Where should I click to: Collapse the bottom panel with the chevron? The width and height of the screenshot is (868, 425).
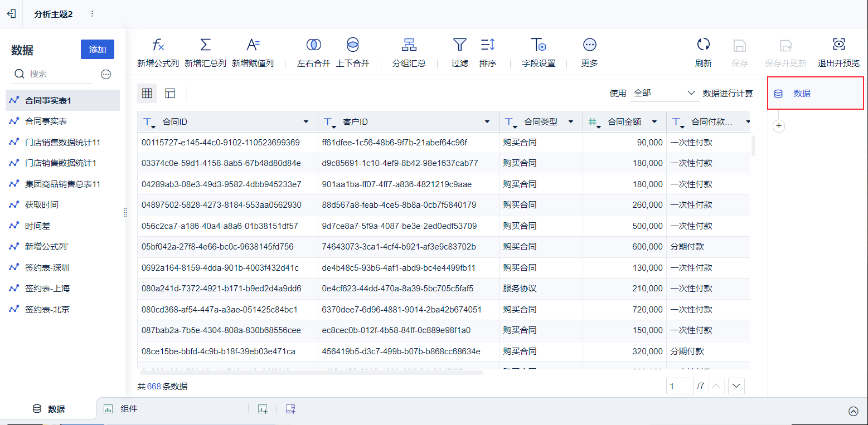coord(854,412)
